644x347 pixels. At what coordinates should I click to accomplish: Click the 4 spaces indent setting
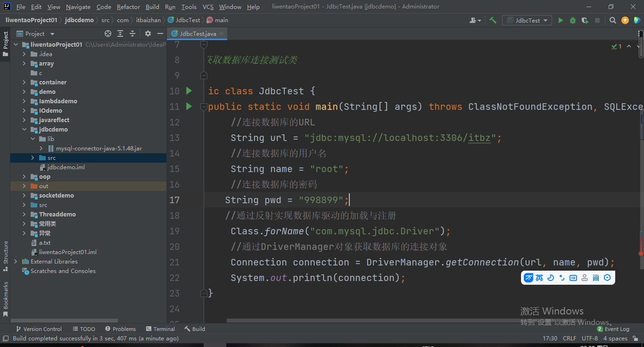pyautogui.click(x=615, y=338)
